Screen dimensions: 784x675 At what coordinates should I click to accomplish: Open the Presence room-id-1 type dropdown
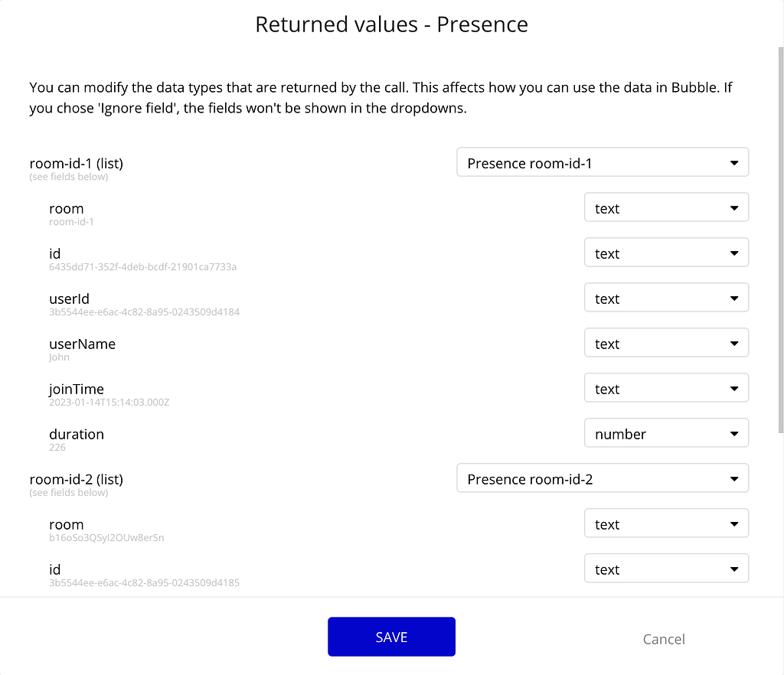603,162
